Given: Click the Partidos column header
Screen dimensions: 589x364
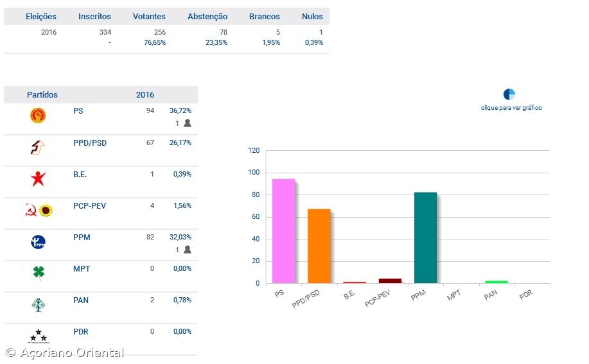Looking at the screenshot, I should [x=42, y=95].
